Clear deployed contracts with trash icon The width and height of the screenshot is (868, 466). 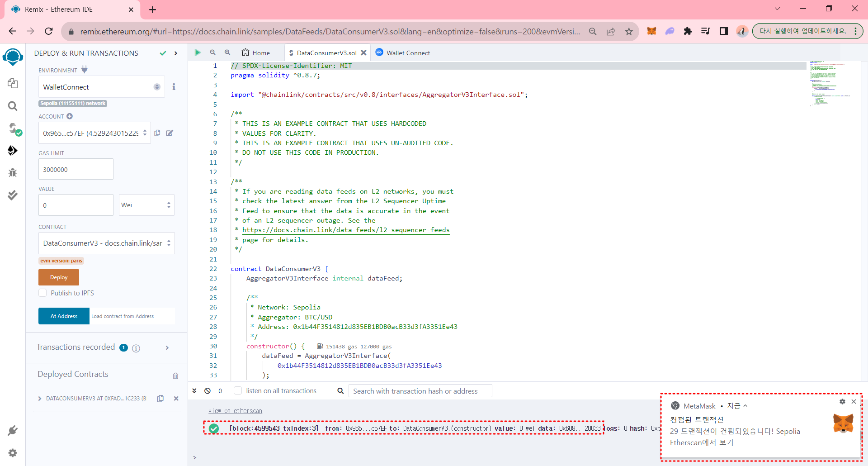[x=175, y=376]
